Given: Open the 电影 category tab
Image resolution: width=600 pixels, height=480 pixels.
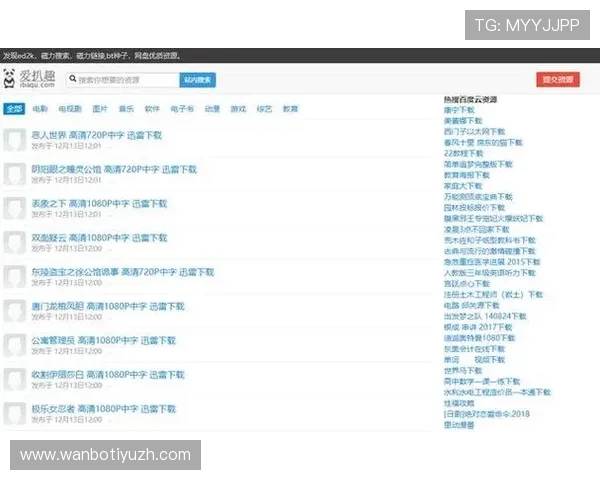Looking at the screenshot, I should pos(40,109).
